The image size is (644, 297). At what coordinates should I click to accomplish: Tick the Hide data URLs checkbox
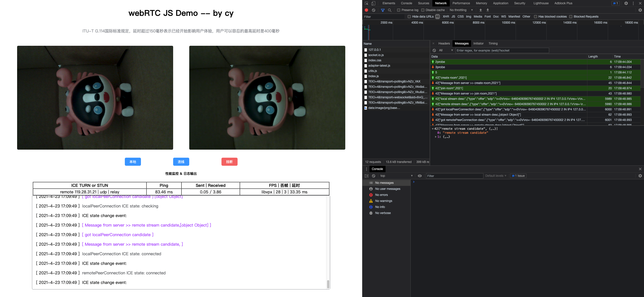pos(409,17)
